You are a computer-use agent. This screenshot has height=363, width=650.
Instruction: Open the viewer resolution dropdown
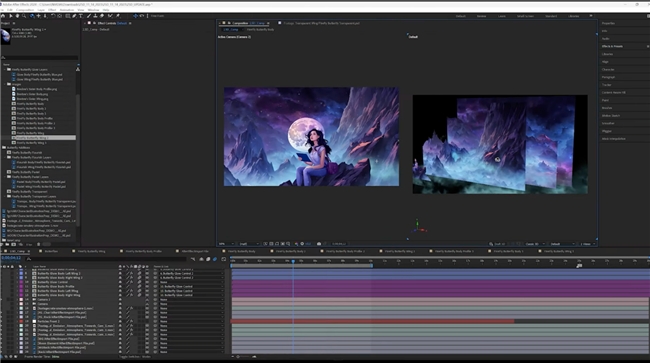pos(249,244)
